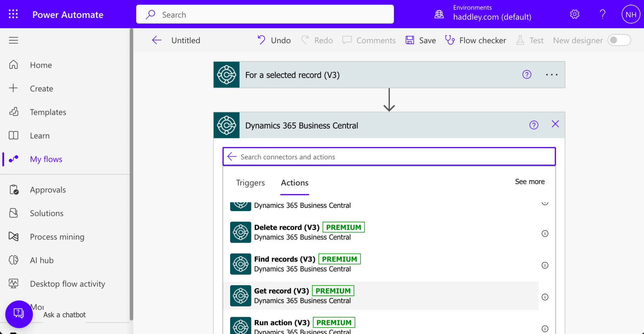Image resolution: width=644 pixels, height=334 pixels.
Task: Click the Search connectors and actions field
Action: 393,157
